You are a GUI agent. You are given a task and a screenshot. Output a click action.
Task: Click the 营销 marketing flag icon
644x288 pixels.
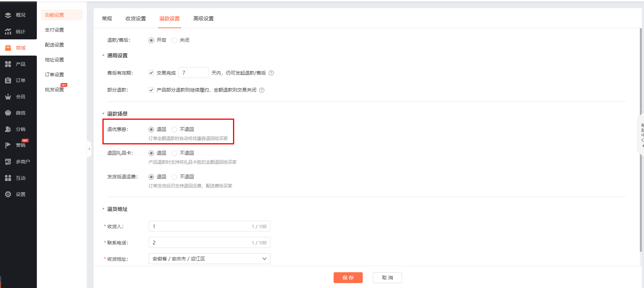8,145
